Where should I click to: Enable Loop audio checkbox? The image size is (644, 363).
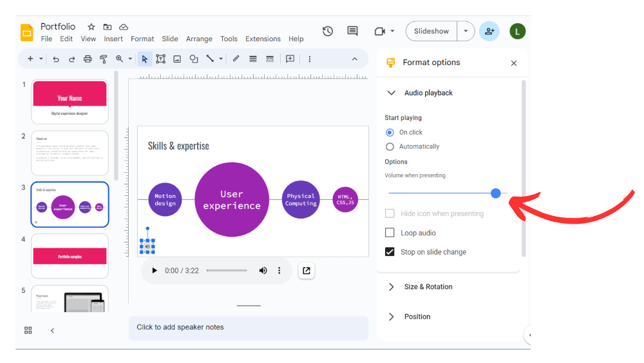390,233
